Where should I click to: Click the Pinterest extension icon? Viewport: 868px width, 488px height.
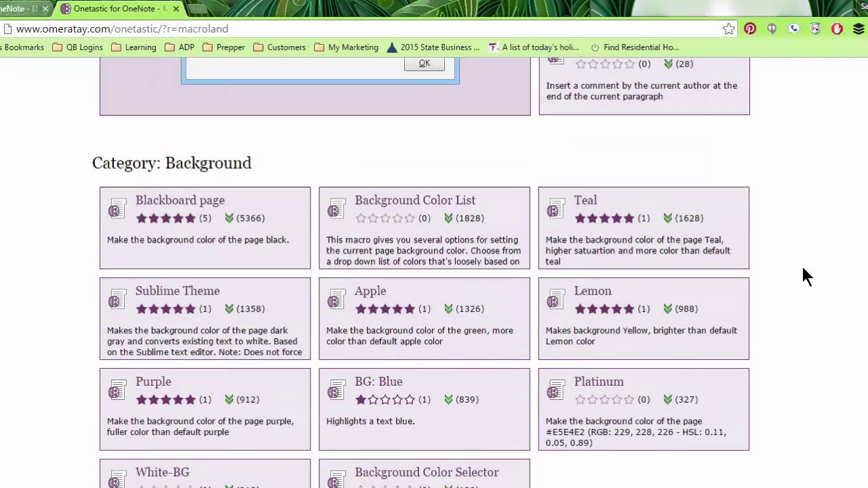750,28
